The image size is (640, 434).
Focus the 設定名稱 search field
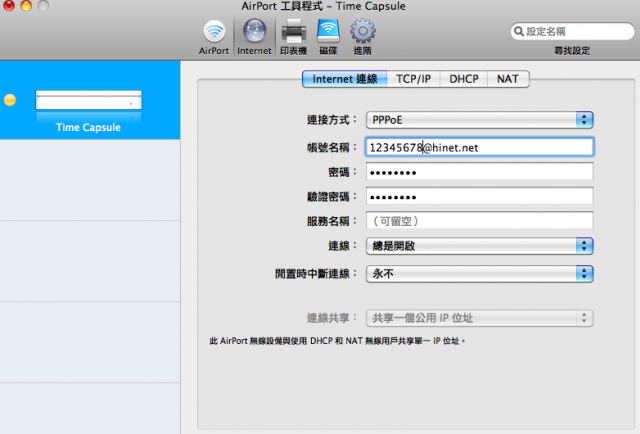click(x=572, y=31)
